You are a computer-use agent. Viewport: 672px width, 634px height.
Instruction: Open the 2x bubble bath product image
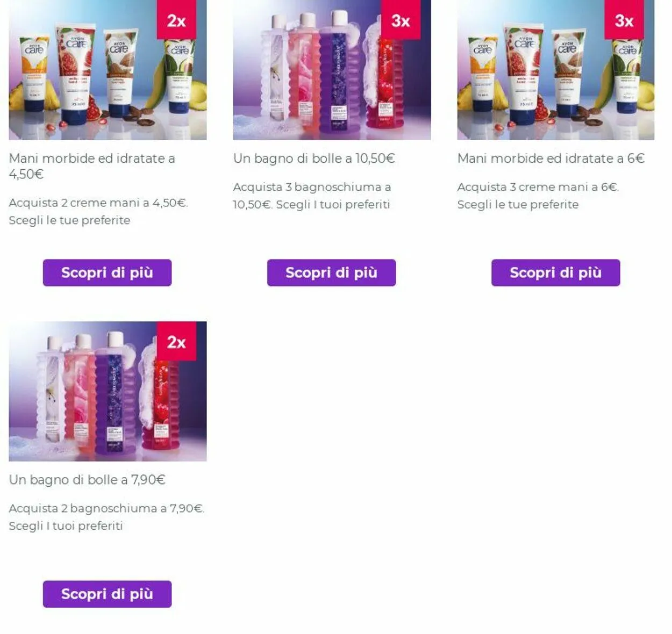108,391
